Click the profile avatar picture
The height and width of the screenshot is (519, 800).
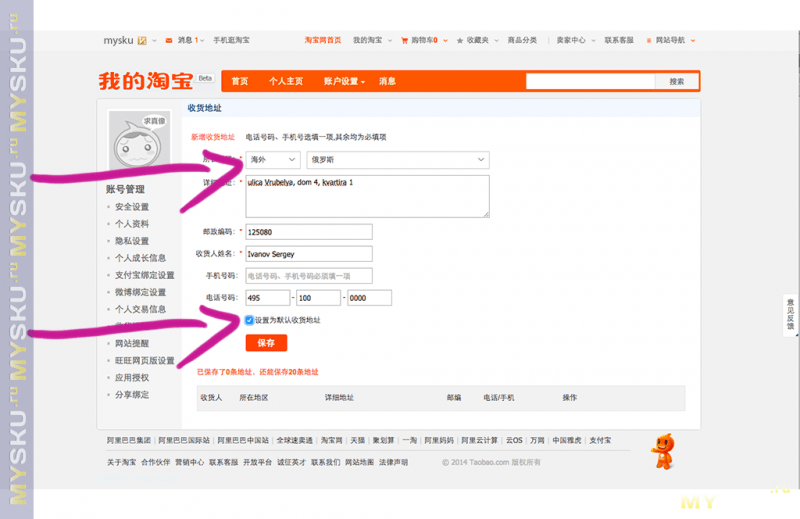click(139, 139)
